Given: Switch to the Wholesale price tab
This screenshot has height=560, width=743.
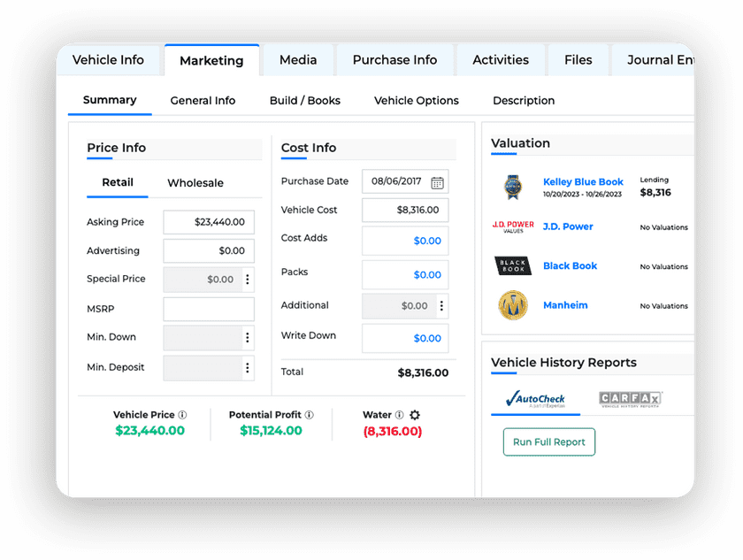Looking at the screenshot, I should 195,183.
